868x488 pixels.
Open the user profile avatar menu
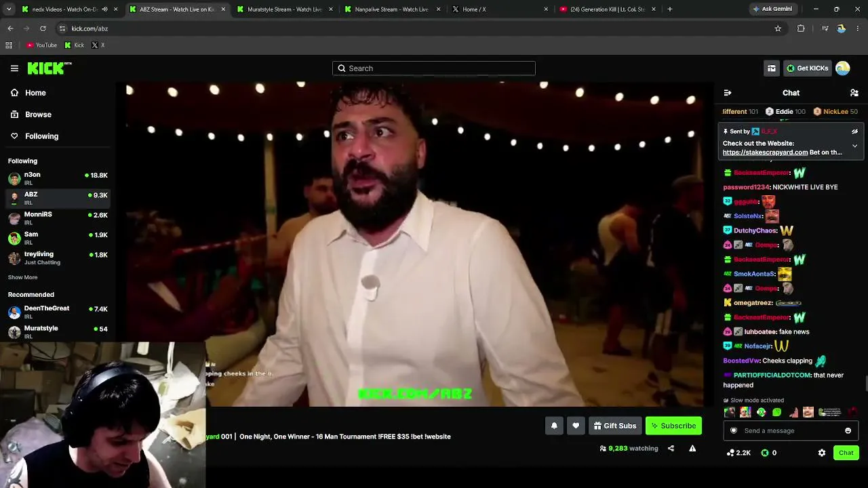843,68
